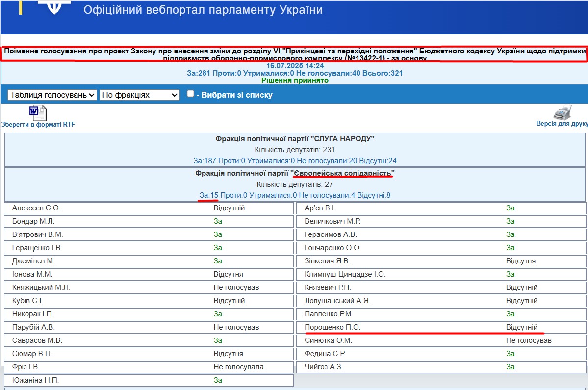This screenshot has width=588, height=390.
Task: Click the printer icon for print version
Action: pos(562,112)
